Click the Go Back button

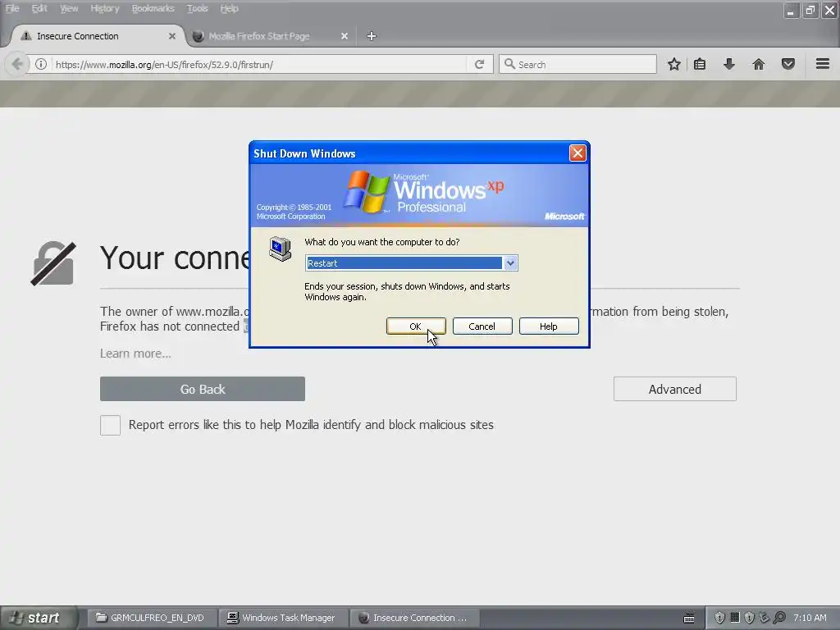tap(203, 389)
